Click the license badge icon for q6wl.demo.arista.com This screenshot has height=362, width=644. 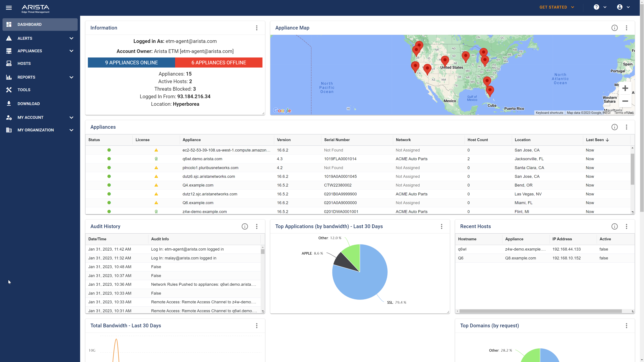point(156,159)
